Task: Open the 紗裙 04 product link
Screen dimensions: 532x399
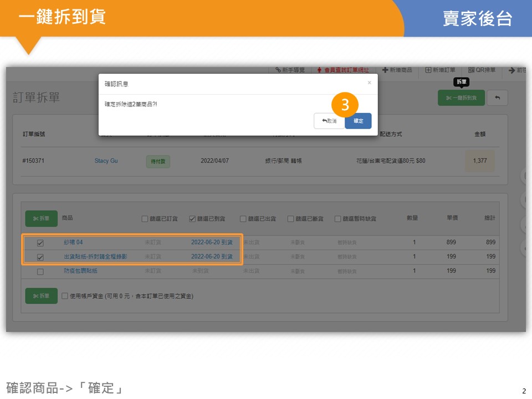Action: (x=73, y=243)
